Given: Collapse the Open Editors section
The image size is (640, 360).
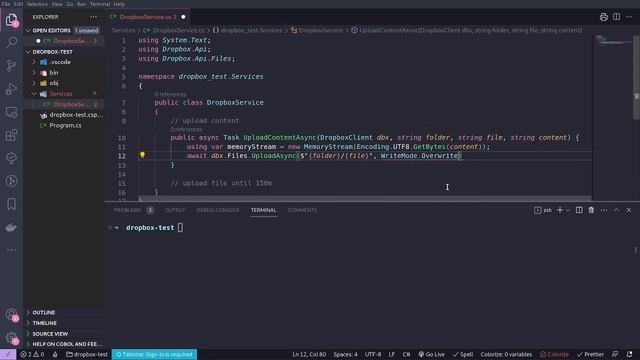Looking at the screenshot, I should coord(28,30).
